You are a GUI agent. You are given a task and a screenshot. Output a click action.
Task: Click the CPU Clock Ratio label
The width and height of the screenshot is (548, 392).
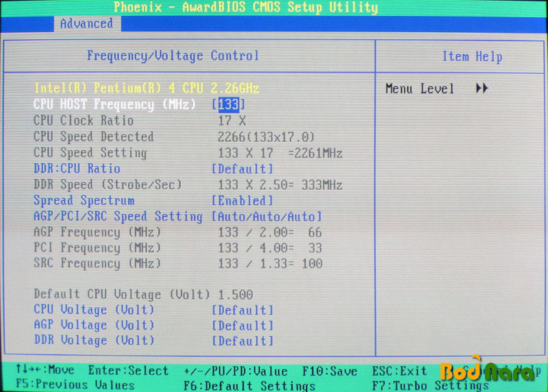pyautogui.click(x=84, y=121)
